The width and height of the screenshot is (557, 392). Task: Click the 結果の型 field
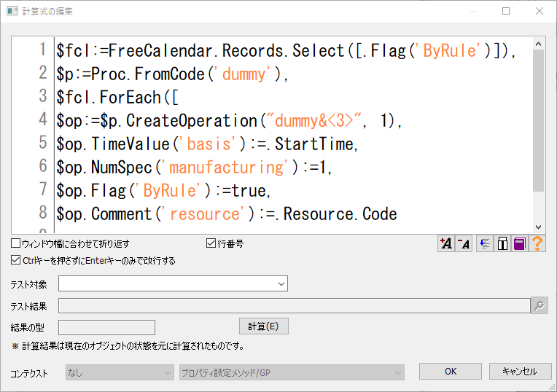coord(106,327)
